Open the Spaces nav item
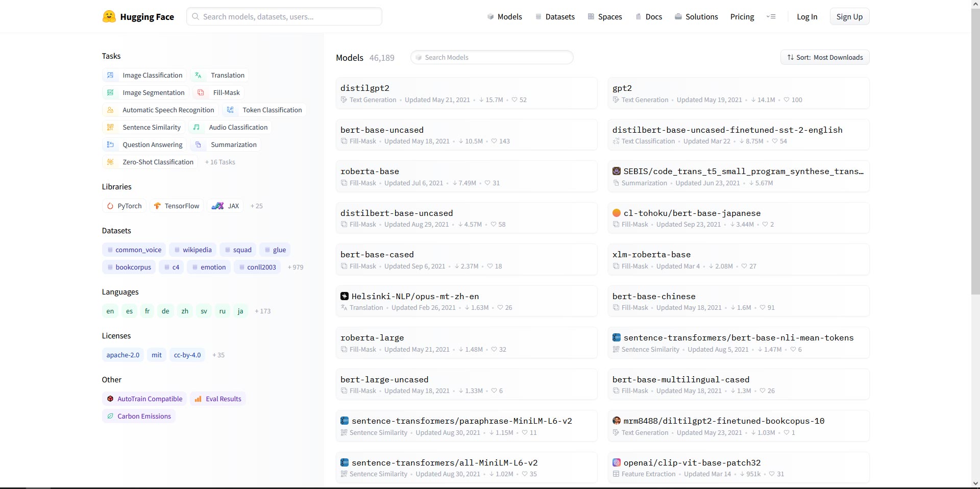Viewport: 980px width, 489px height. 605,16
